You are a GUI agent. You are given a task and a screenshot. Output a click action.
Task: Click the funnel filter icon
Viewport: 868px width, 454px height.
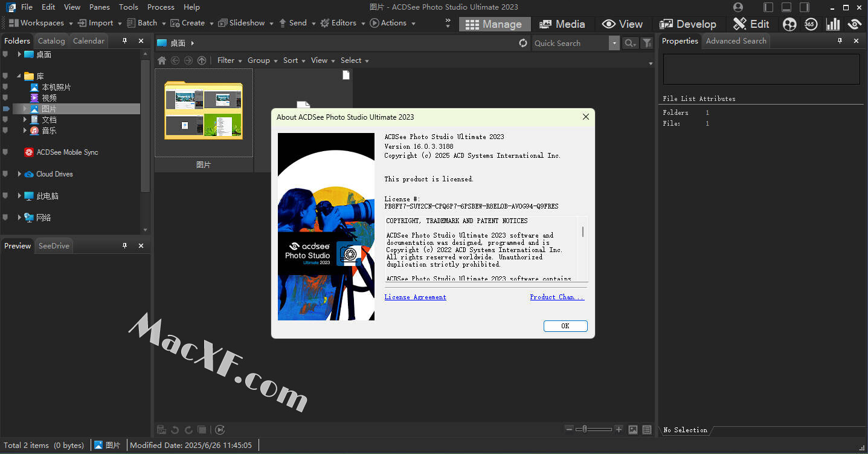coord(647,43)
